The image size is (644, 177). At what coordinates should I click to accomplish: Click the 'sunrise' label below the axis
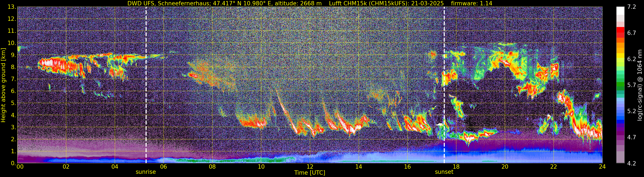[146, 172]
